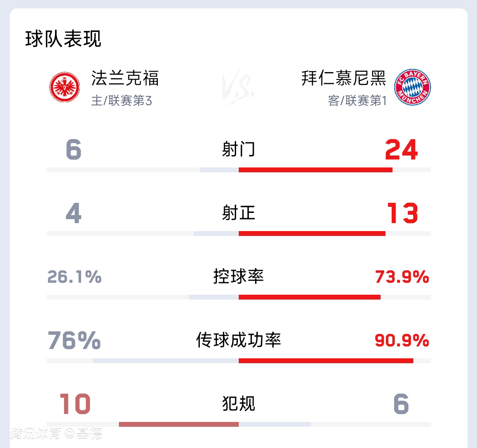This screenshot has width=477, height=448.
Task: Click the red 24 shots value
Action: [x=401, y=149]
